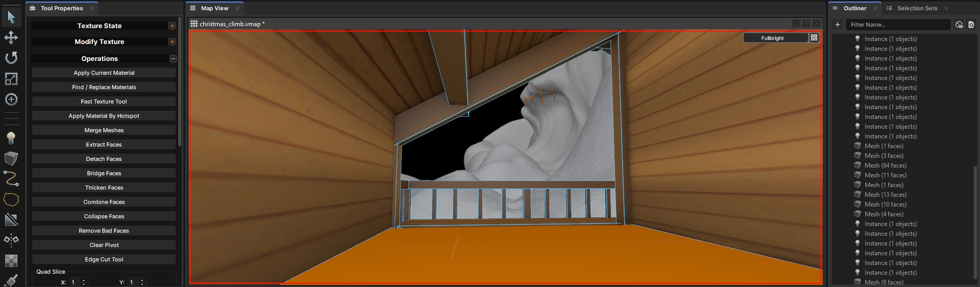Viewport: 980px width, 287px height.
Task: Select the Pivot manipulation tool
Action: (11, 99)
